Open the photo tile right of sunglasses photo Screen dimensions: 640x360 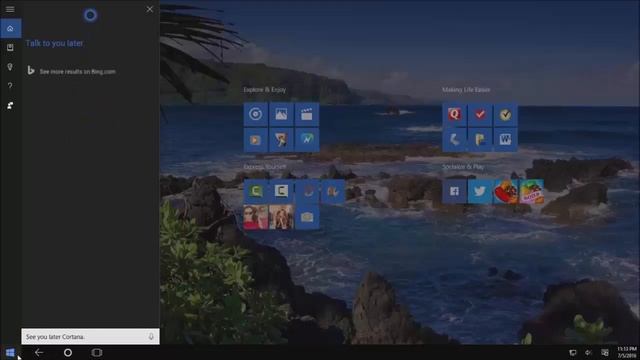coord(281,217)
